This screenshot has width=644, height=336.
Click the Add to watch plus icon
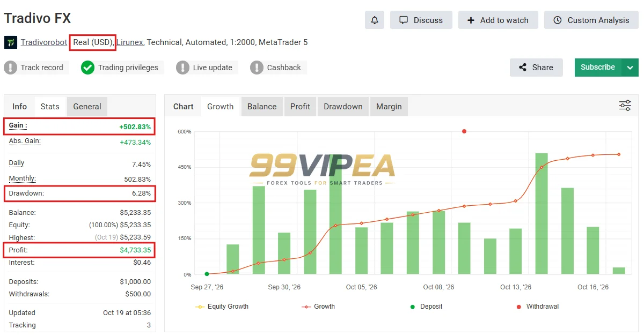pos(471,20)
